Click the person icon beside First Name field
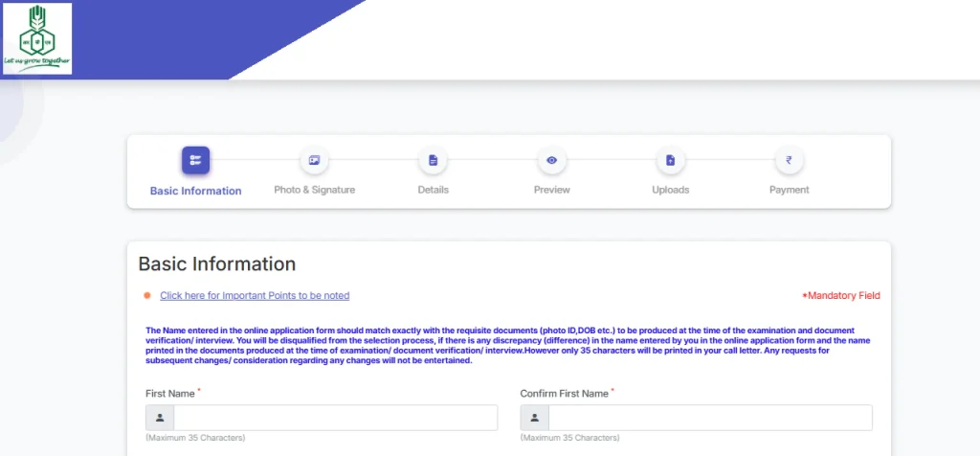980x456 pixels. (160, 418)
